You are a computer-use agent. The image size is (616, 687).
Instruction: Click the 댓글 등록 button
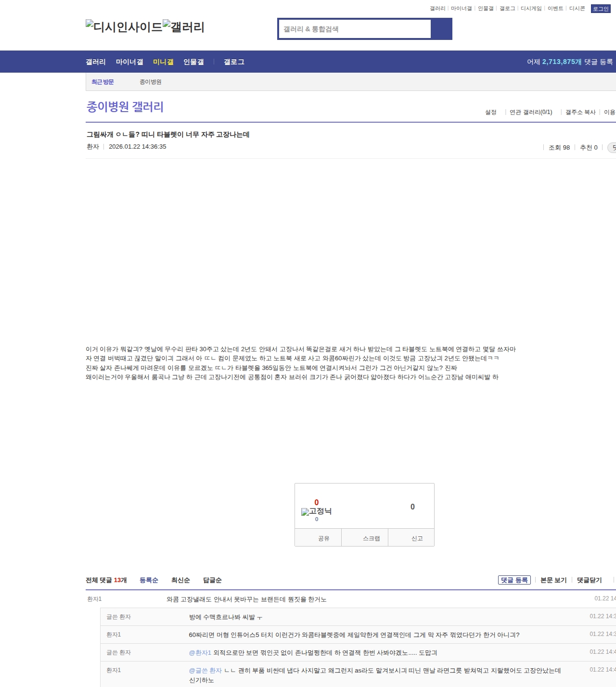click(x=514, y=580)
